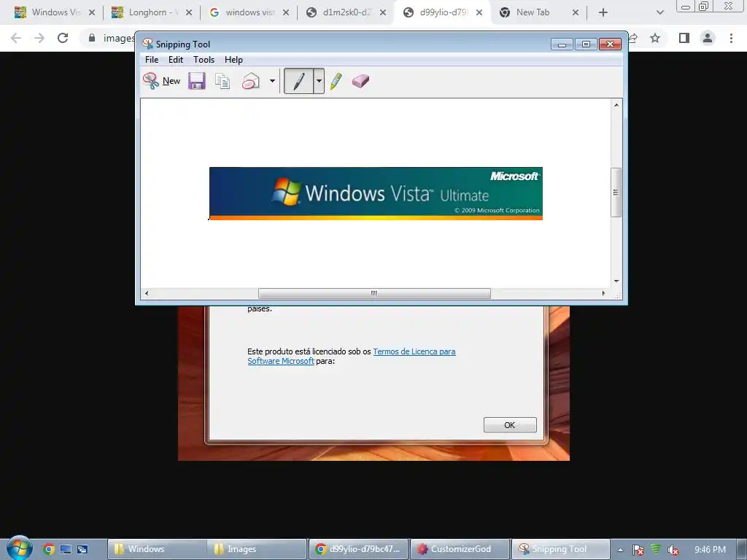Bookmark this page with the star
This screenshot has height=560, width=747.
click(x=655, y=38)
